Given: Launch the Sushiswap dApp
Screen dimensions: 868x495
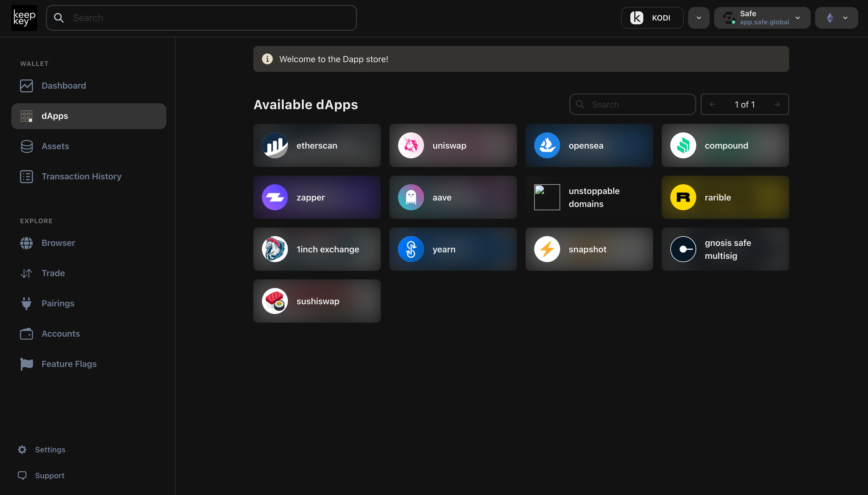Looking at the screenshot, I should tap(317, 300).
